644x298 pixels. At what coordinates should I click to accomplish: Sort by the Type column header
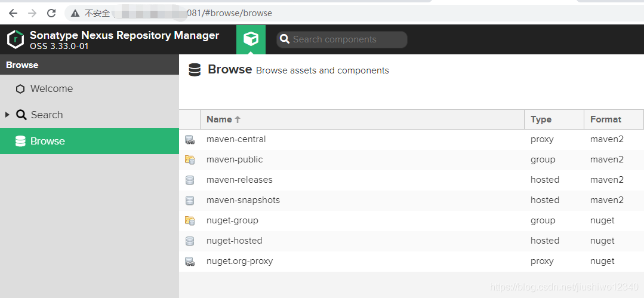[554, 119]
